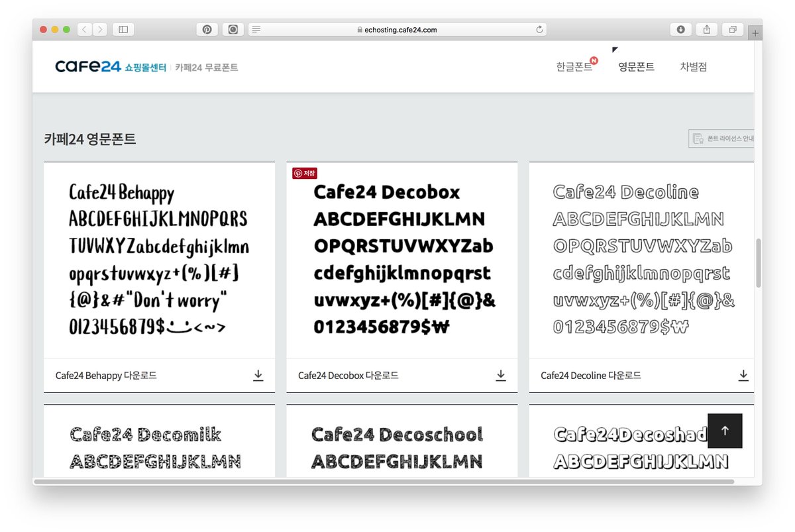
Task: Open the Pinterest extension in toolbar
Action: point(207,29)
